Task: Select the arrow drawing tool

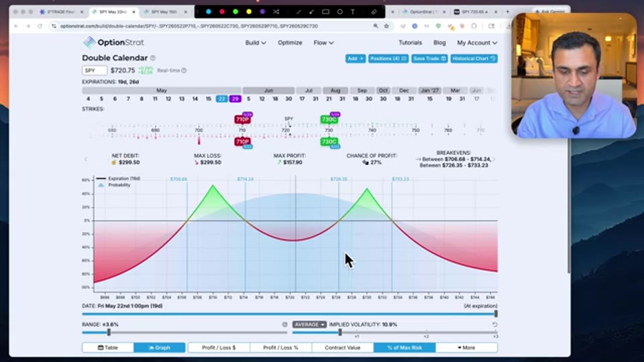Action: pyautogui.click(x=312, y=12)
